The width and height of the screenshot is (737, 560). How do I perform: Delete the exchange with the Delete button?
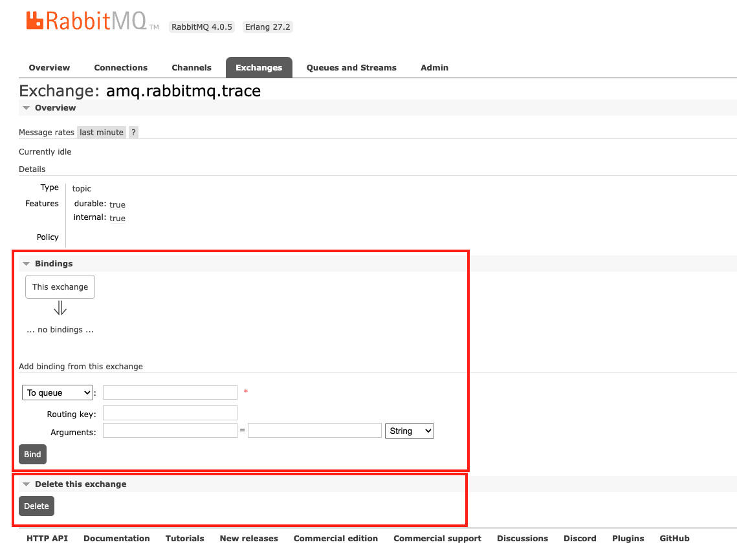36,506
